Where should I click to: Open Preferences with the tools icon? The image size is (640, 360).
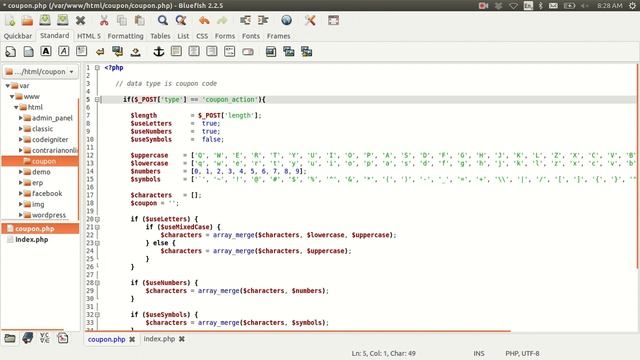310,20
